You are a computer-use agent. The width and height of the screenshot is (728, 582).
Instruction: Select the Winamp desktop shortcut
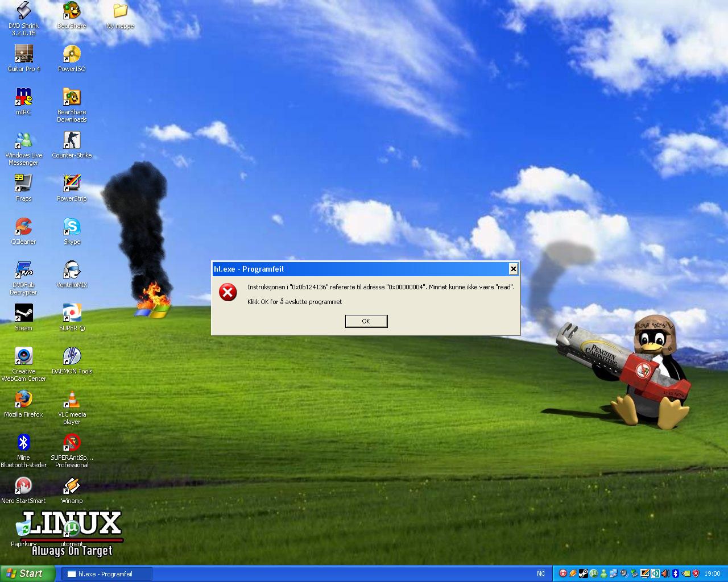(72, 490)
